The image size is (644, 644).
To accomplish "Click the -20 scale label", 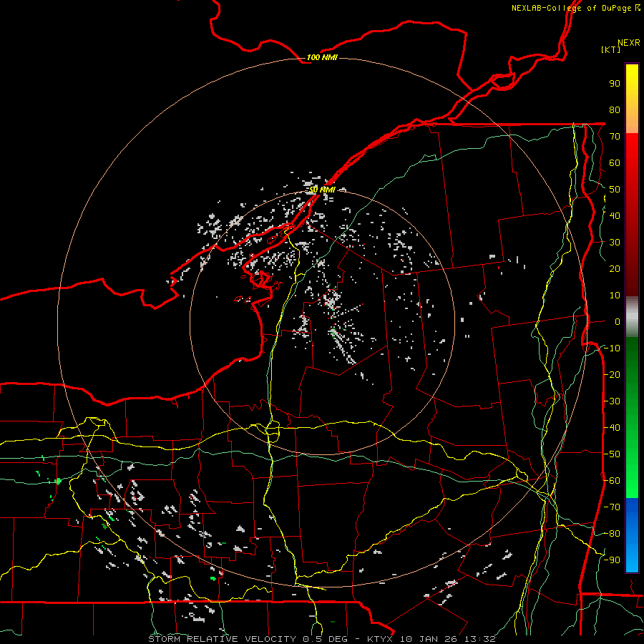I will [x=612, y=374].
